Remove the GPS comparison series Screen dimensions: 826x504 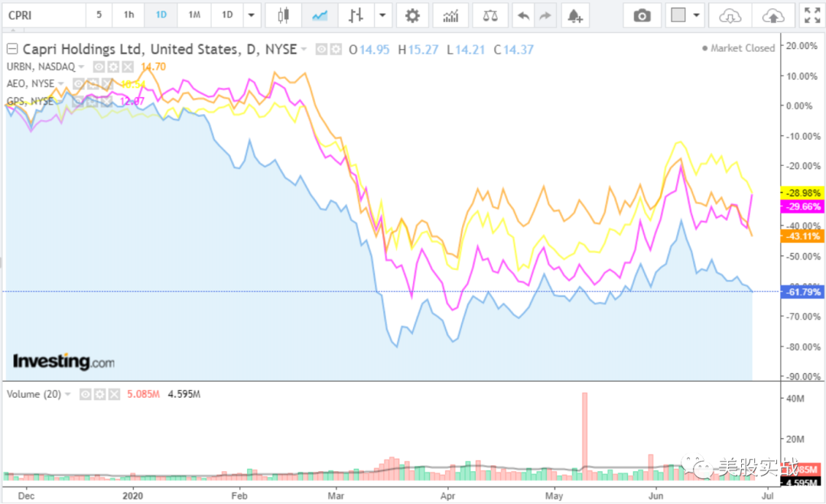pos(106,101)
